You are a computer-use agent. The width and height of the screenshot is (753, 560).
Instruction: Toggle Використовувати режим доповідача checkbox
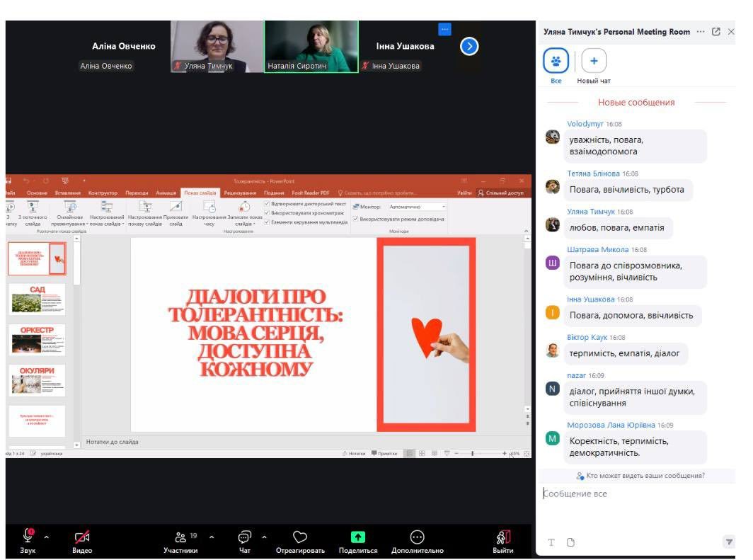pyautogui.click(x=355, y=219)
